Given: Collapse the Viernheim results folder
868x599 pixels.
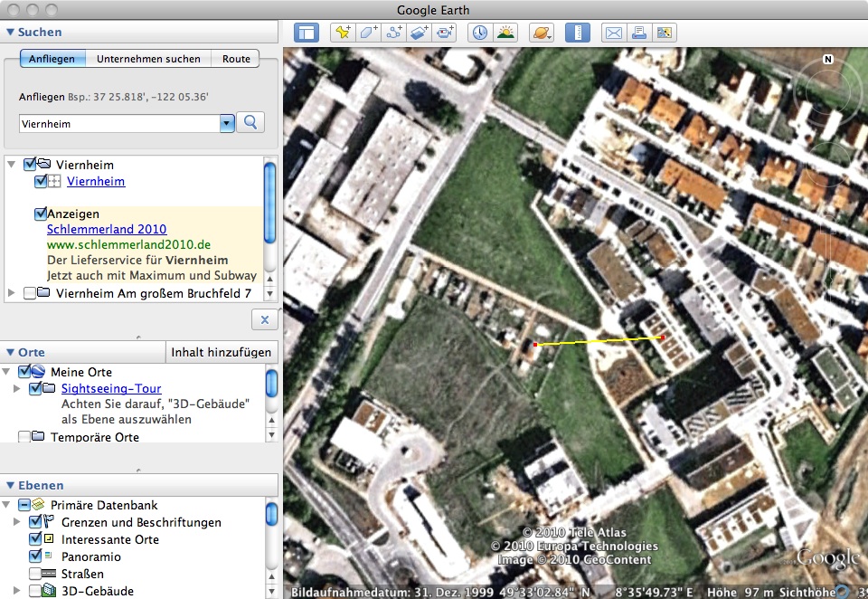Looking at the screenshot, I should pyautogui.click(x=11, y=165).
